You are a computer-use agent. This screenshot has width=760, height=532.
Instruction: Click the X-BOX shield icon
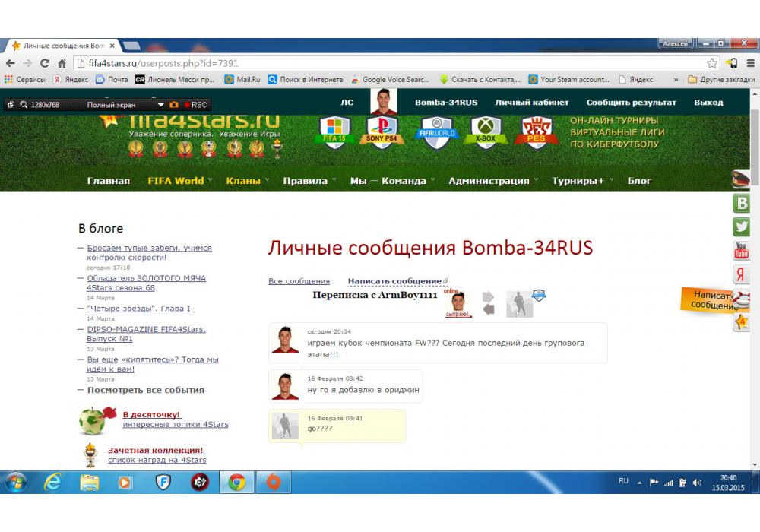coord(485,132)
